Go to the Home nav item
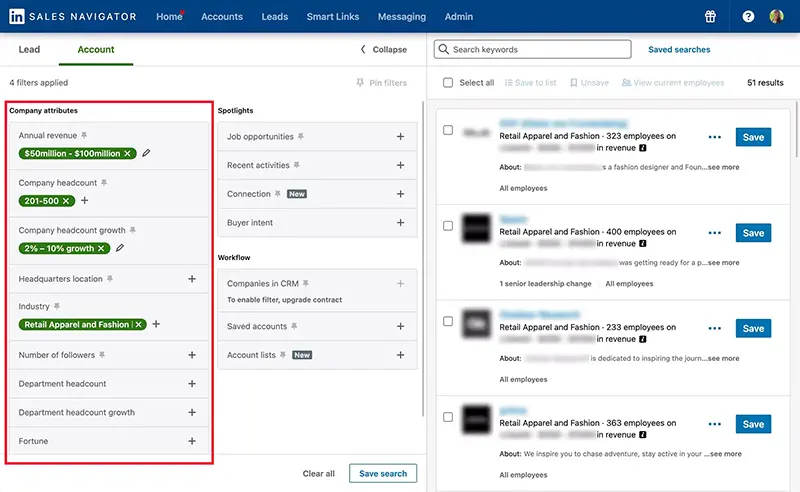Screen dimensions: 800x492 (x=169, y=16)
